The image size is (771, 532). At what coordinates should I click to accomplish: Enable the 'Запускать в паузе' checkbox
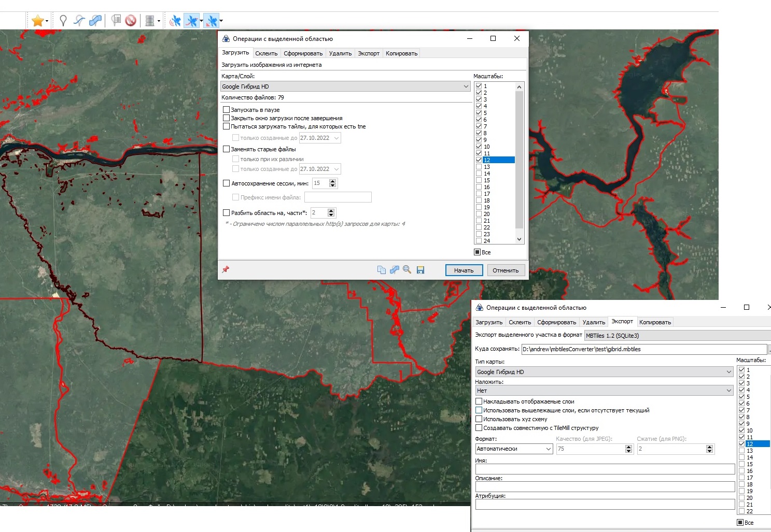(x=226, y=110)
